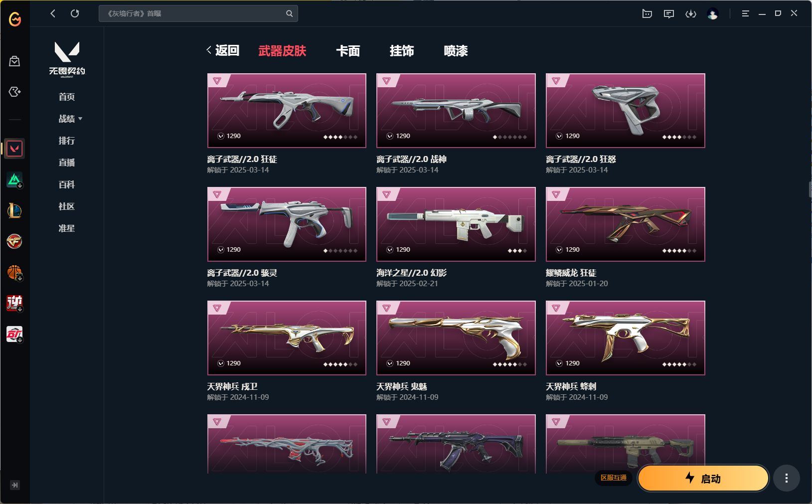The height and width of the screenshot is (504, 812).
Task: Open the 天界神兵 鬼魅 skin thumbnail
Action: coord(456,338)
